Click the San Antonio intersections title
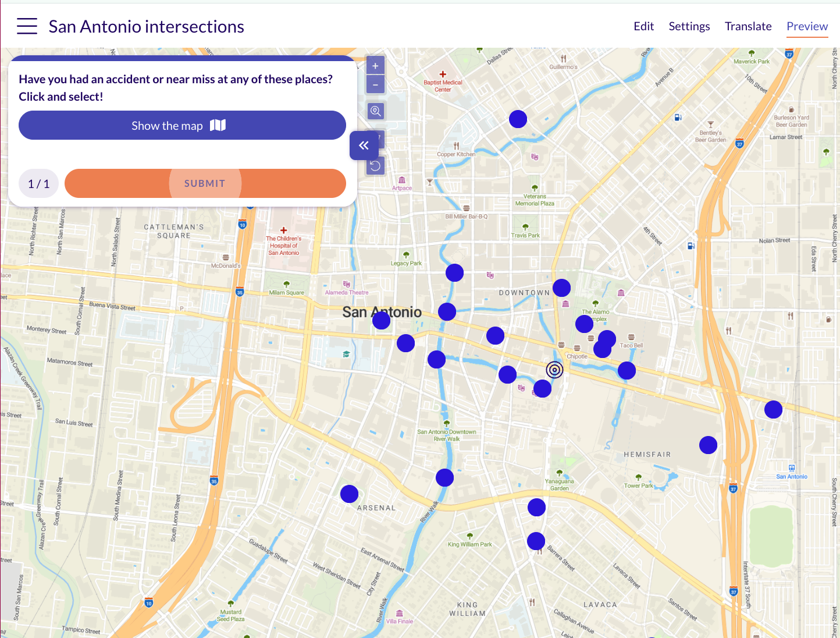840x638 pixels. pos(147,27)
